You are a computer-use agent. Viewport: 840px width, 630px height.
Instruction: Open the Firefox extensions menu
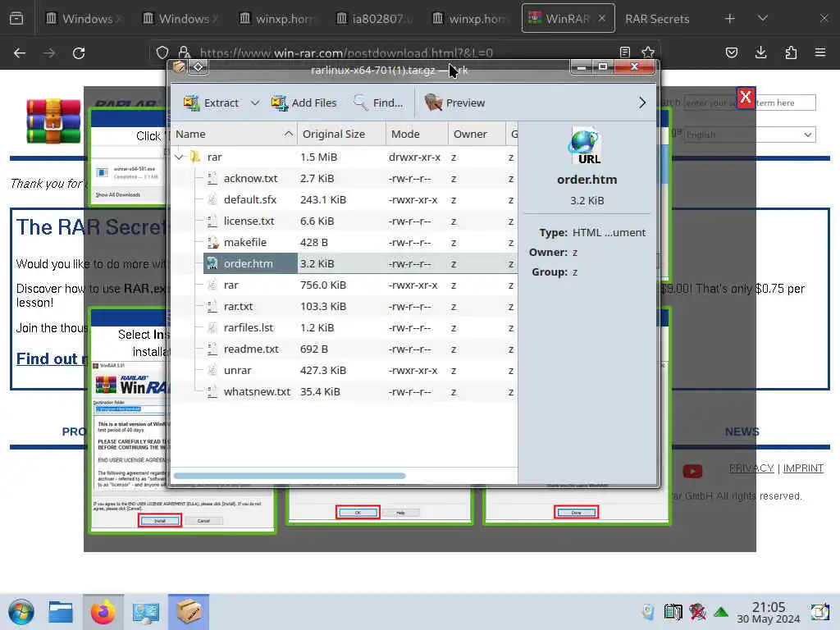click(x=791, y=52)
